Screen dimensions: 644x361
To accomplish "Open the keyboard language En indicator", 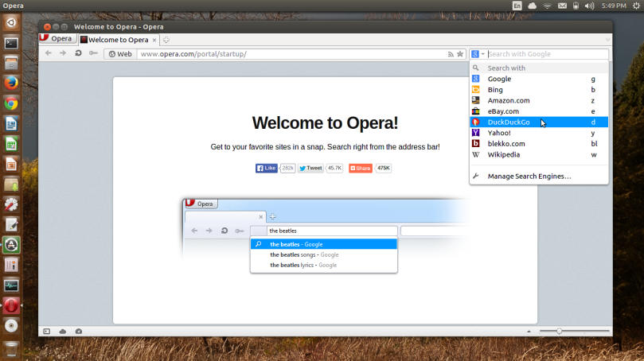I will pos(517,6).
